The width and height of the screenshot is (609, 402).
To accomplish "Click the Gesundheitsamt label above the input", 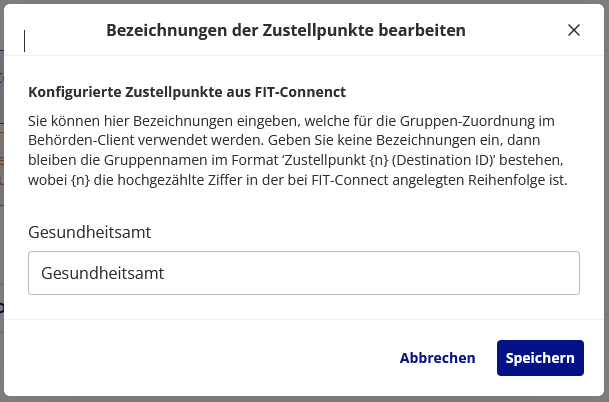I will [90, 232].
